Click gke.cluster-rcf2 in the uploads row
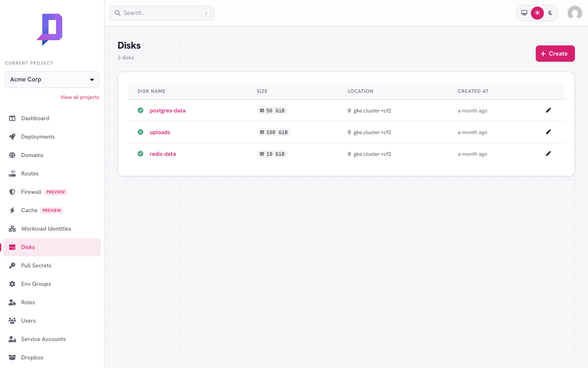 [x=372, y=132]
